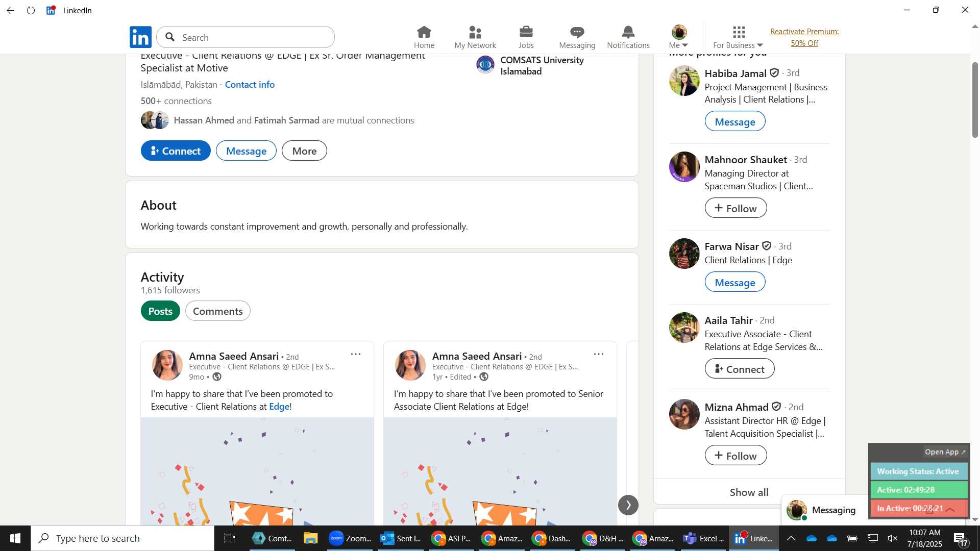
Task: Open the Windows Start menu
Action: [x=15, y=538]
